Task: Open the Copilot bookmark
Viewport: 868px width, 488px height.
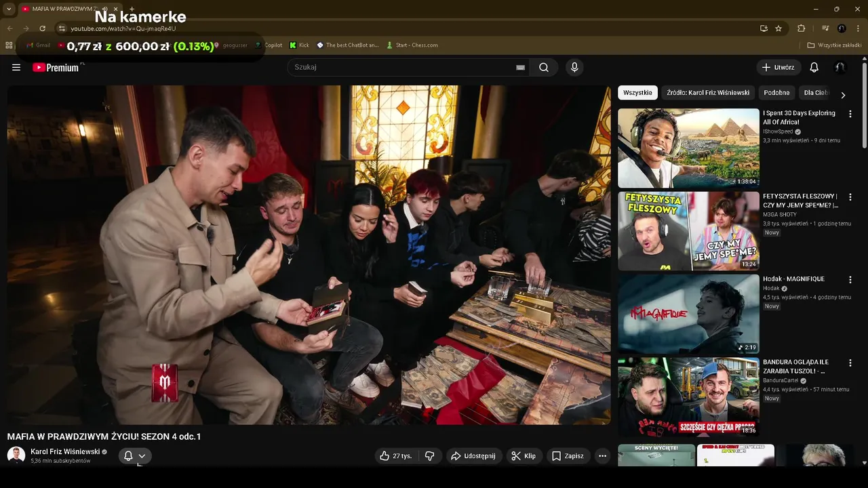Action: tap(269, 45)
